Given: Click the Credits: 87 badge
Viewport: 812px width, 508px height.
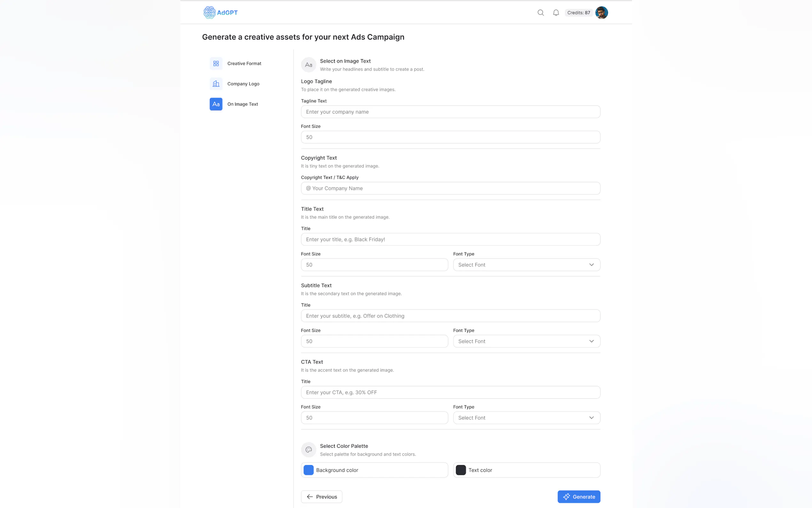Looking at the screenshot, I should [578, 13].
